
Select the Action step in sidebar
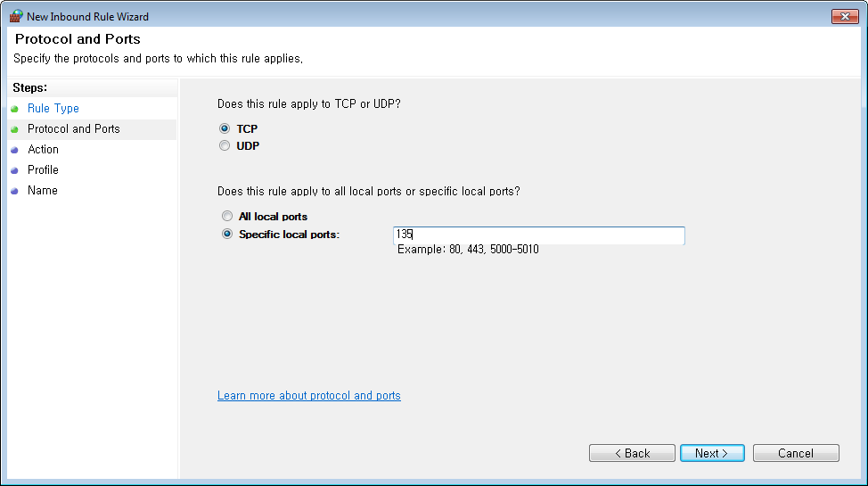coord(43,149)
